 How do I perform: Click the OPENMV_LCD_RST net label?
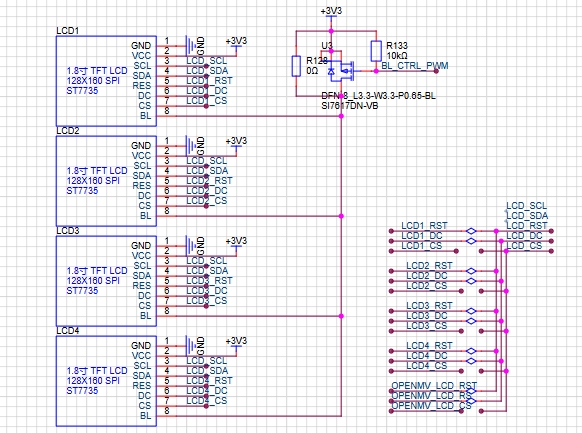pos(434,386)
